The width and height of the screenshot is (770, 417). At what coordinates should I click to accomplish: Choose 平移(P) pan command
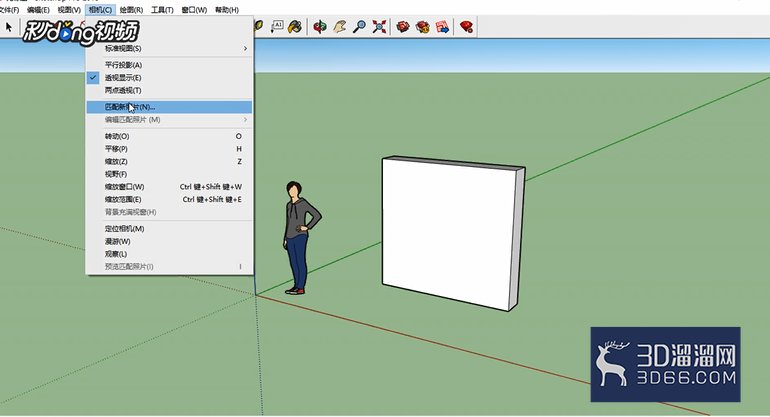(x=169, y=149)
